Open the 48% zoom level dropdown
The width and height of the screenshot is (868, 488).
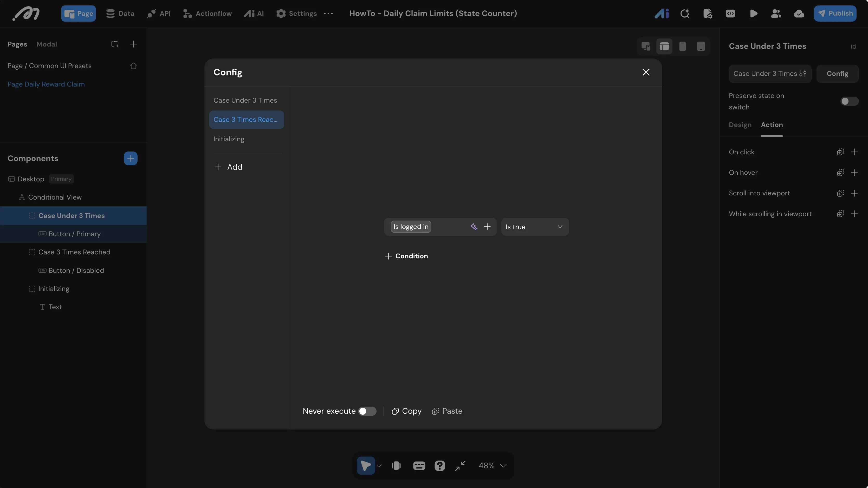(x=492, y=465)
